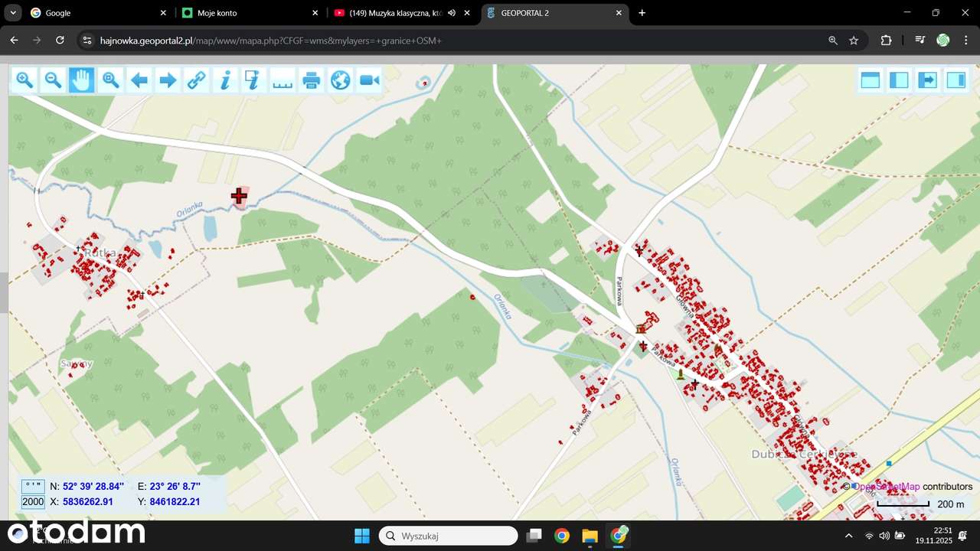Click the X coordinate value 5836262.91

tap(88, 502)
